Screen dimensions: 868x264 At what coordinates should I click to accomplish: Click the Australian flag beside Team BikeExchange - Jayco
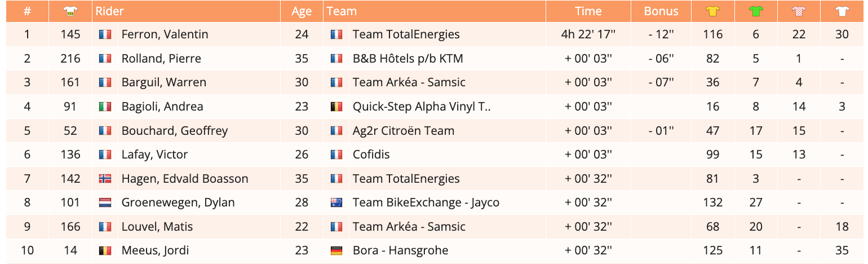(336, 203)
